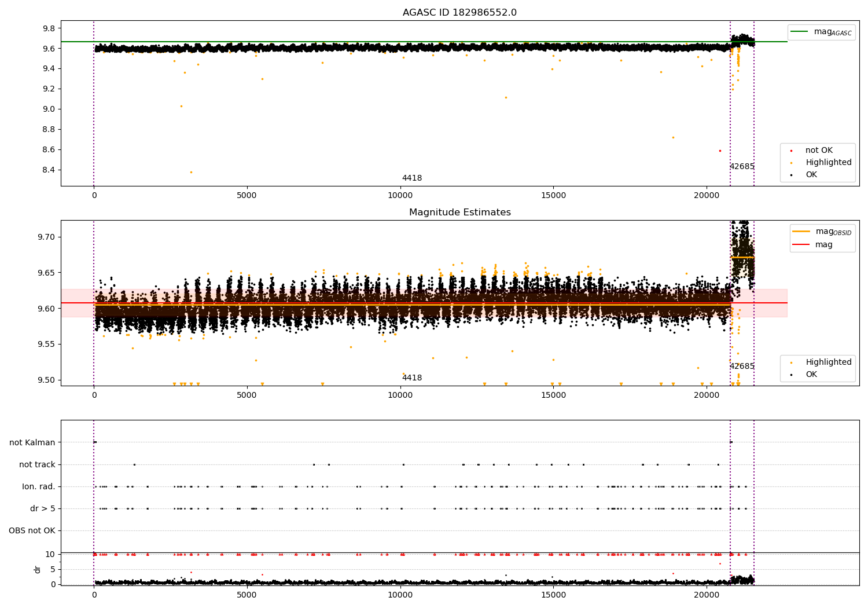Click the orange mag OBSID legend line

801,232
